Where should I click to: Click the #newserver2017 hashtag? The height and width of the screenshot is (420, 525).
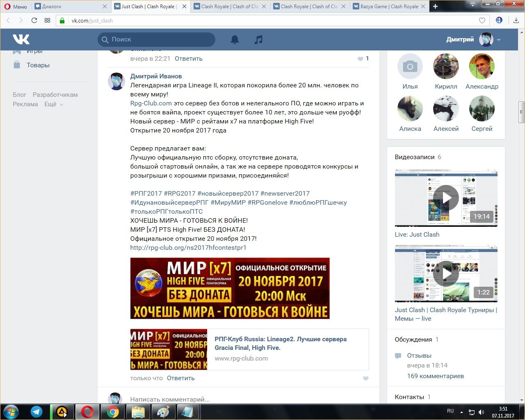pyautogui.click(x=285, y=193)
